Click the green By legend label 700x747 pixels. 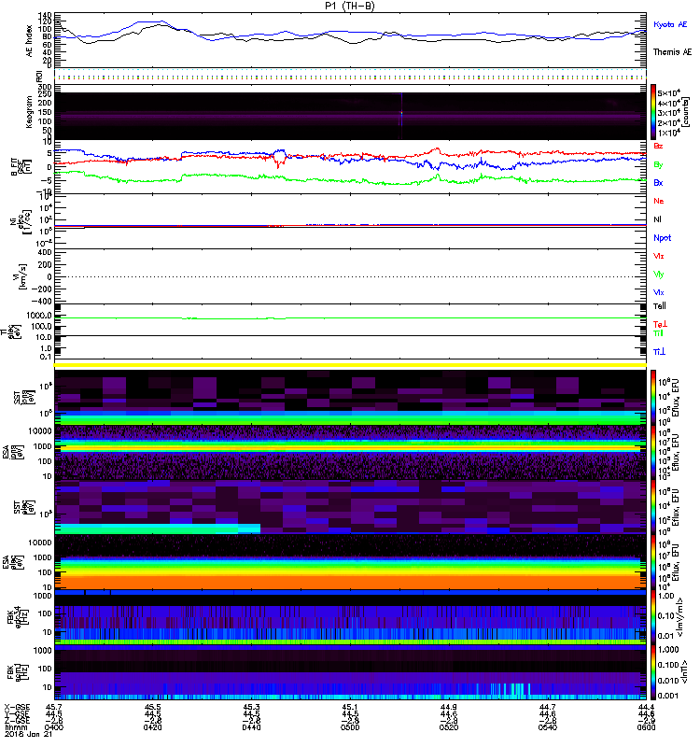tap(659, 164)
